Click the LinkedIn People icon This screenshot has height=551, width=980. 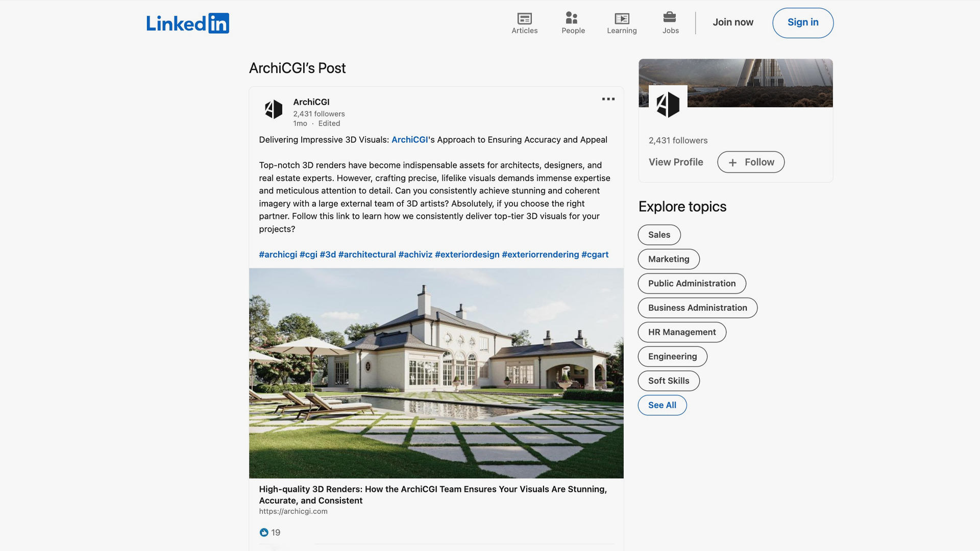point(572,17)
